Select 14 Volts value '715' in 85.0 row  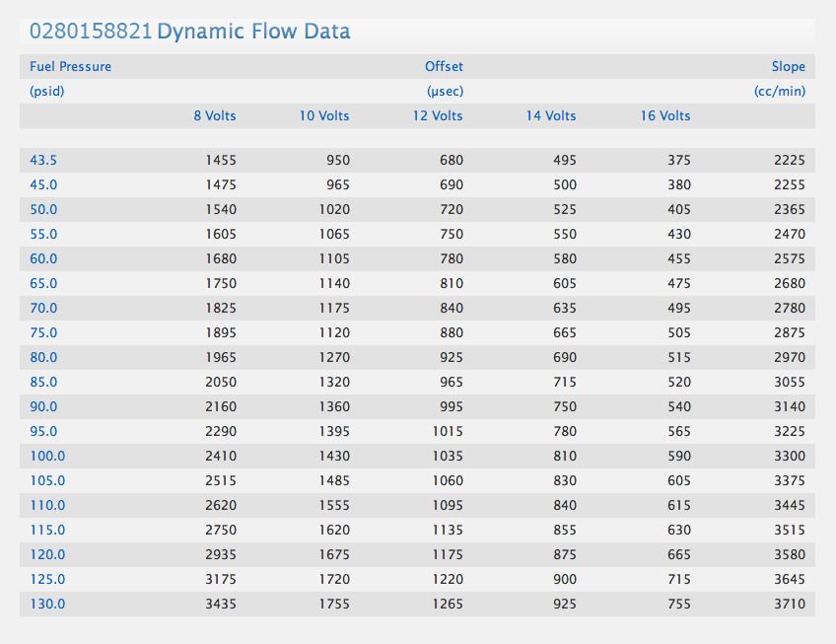point(565,382)
